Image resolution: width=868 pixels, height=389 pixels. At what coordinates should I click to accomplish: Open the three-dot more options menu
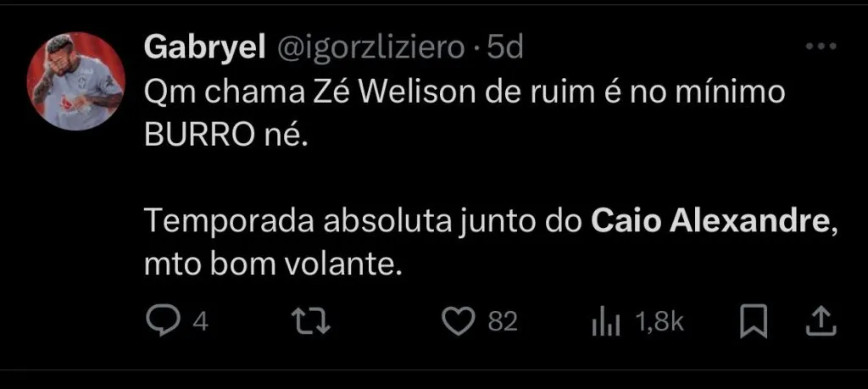821,47
